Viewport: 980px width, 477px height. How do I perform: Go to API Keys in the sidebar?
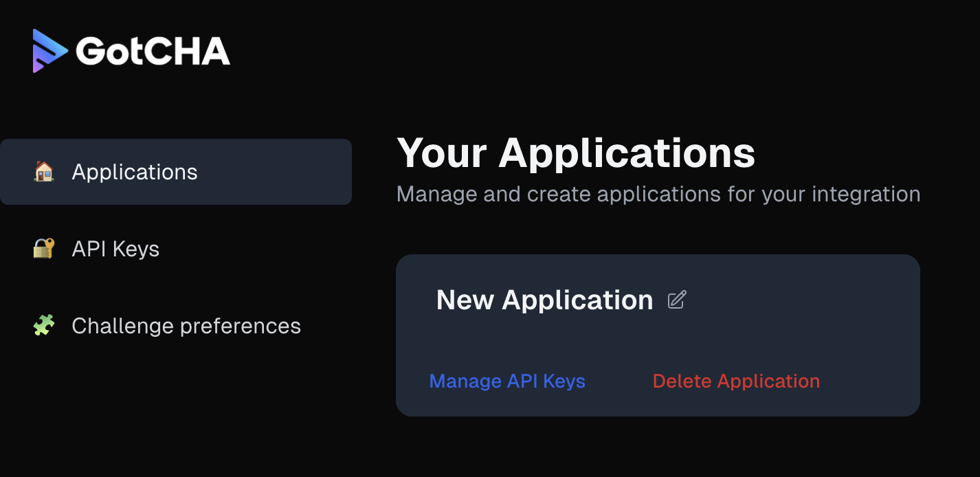click(115, 249)
